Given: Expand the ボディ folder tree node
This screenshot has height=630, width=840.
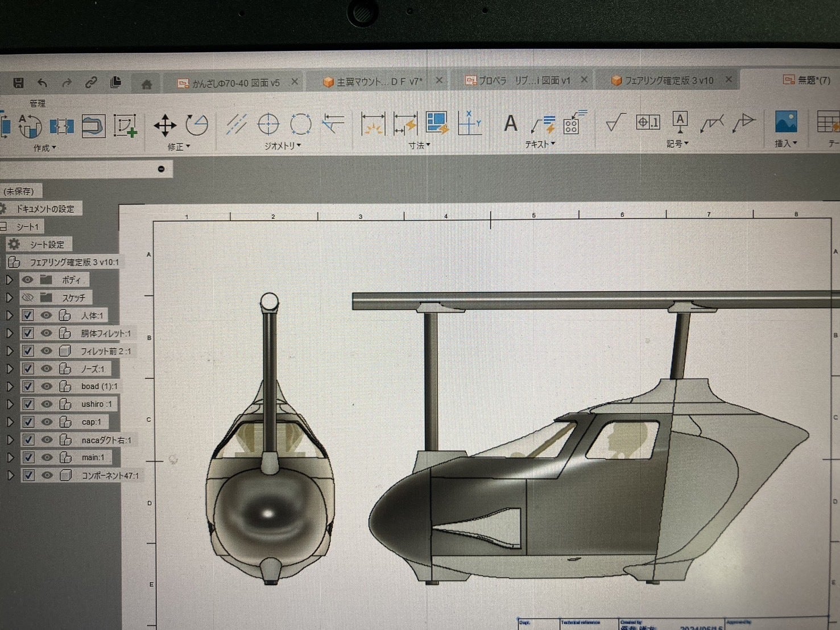Looking at the screenshot, I should [9, 280].
